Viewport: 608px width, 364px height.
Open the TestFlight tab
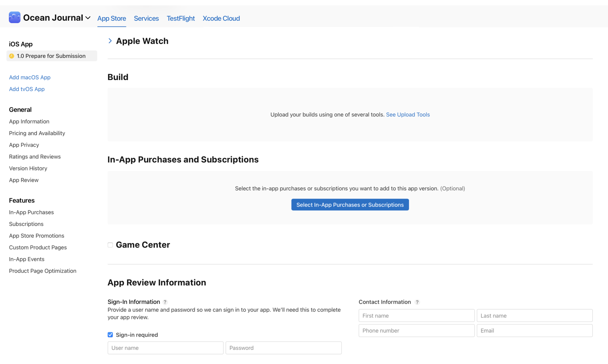[181, 18]
